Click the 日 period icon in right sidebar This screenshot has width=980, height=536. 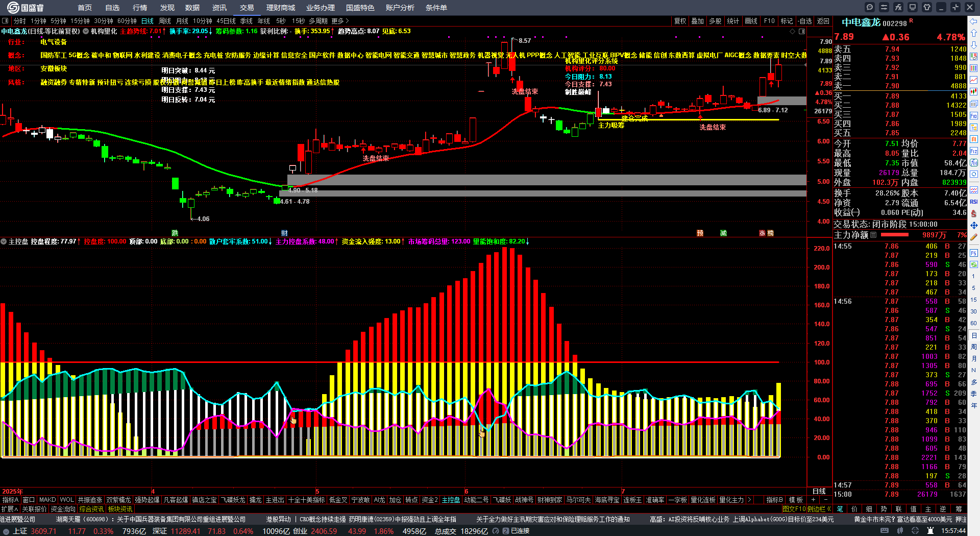[974, 335]
